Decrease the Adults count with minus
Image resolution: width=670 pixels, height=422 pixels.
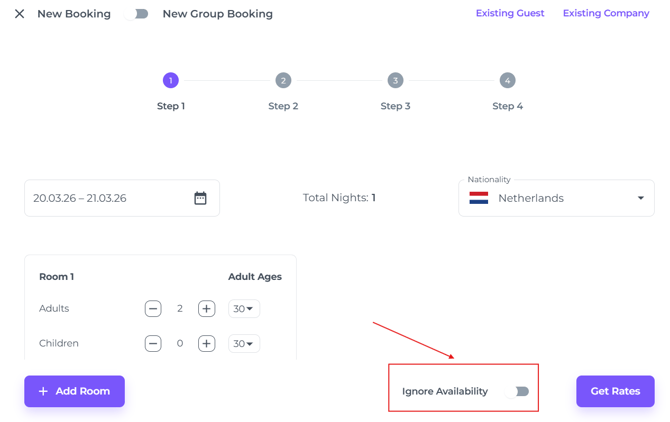pyautogui.click(x=153, y=309)
